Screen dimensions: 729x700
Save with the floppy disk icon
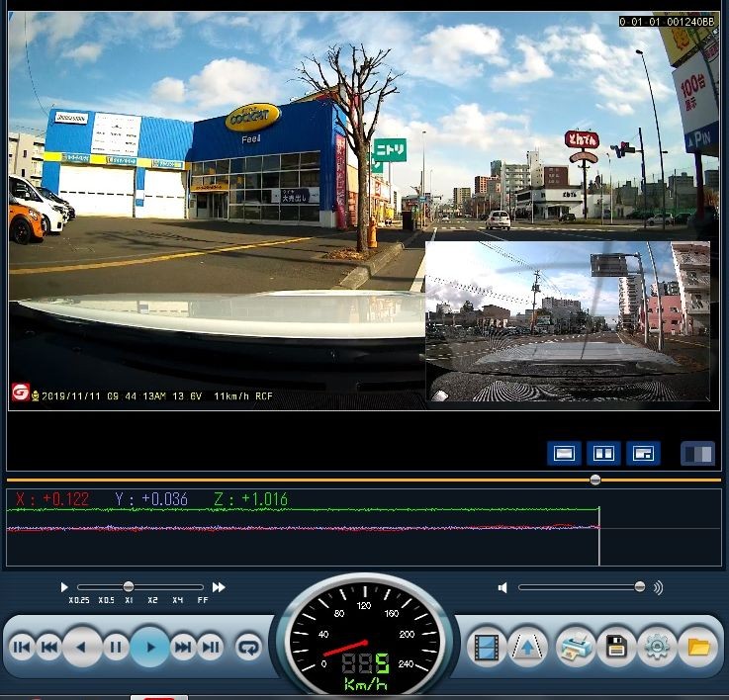616,646
